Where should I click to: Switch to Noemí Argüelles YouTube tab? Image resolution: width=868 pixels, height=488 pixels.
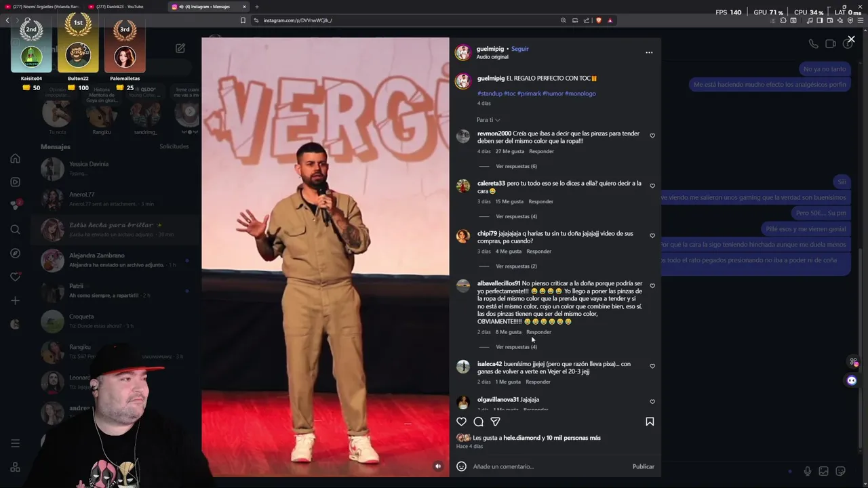coord(42,7)
